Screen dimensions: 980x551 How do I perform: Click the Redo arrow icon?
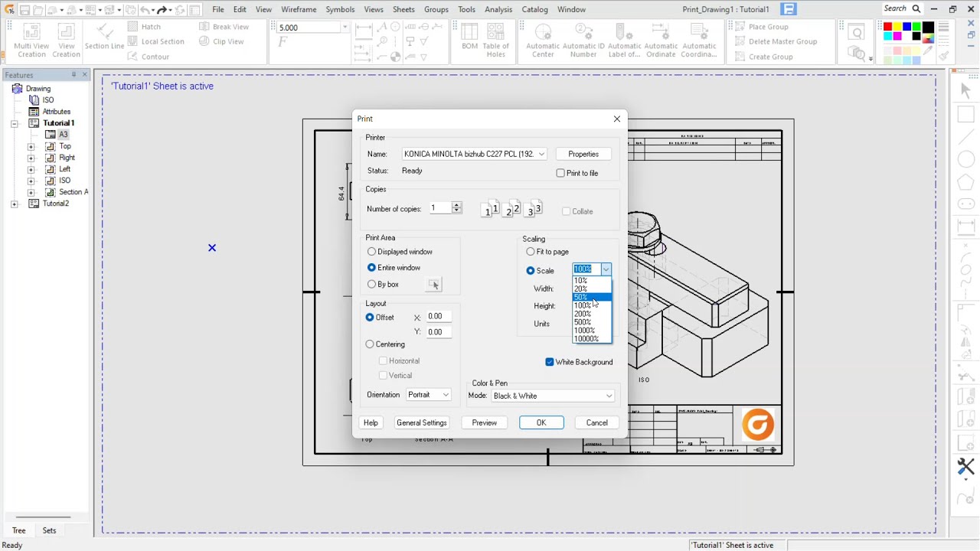point(162,10)
